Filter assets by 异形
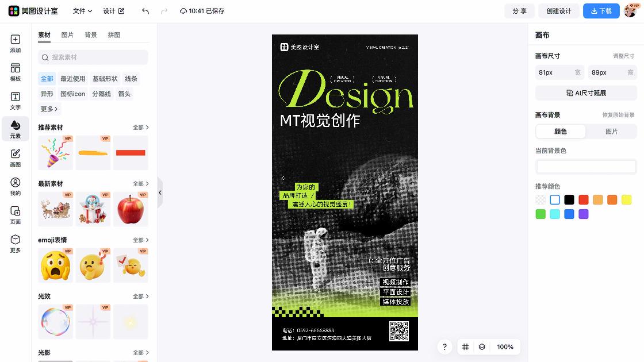 coord(47,94)
